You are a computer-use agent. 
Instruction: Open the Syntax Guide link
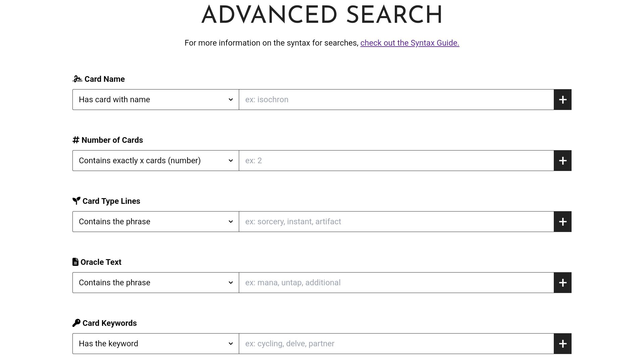[410, 43]
